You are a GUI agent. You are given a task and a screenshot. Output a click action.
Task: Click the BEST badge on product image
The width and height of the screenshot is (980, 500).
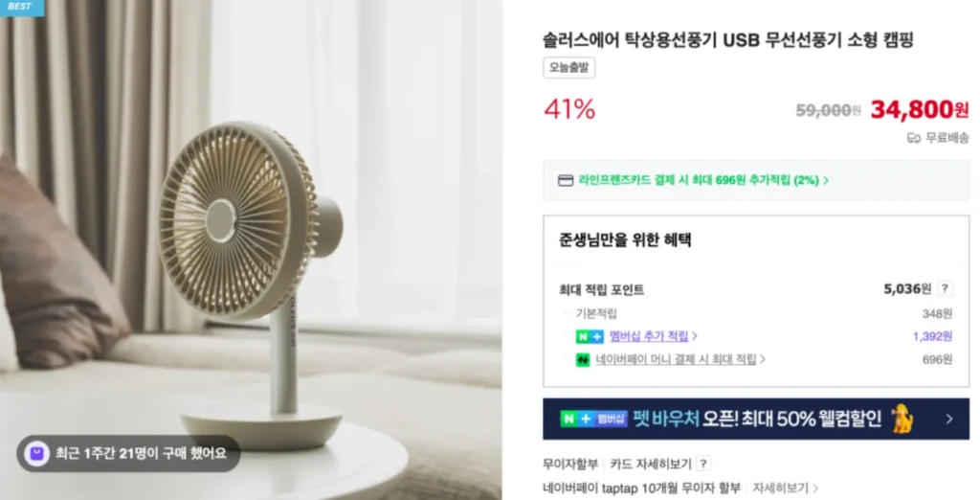[22, 8]
